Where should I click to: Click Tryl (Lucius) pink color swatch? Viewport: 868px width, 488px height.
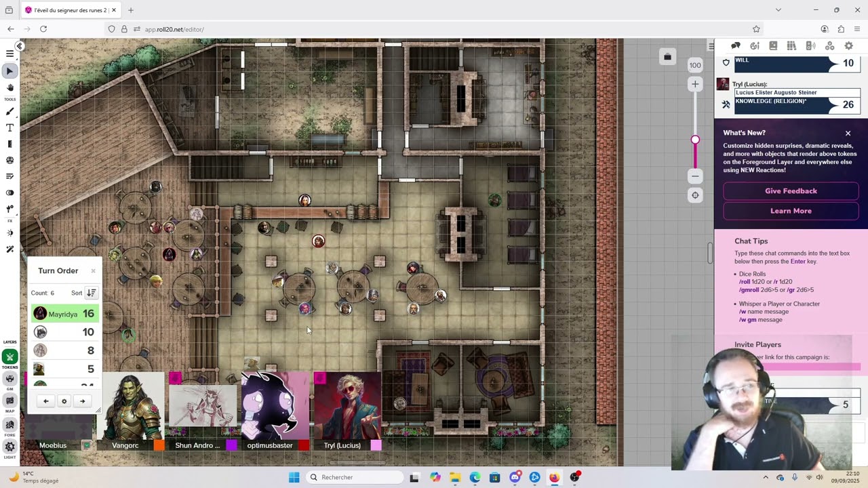tap(376, 445)
